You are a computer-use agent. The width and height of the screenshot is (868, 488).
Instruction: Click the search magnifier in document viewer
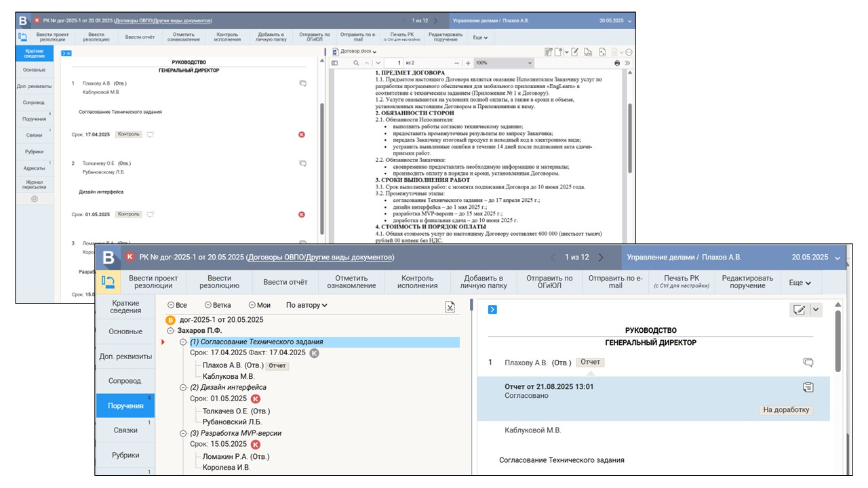point(356,63)
